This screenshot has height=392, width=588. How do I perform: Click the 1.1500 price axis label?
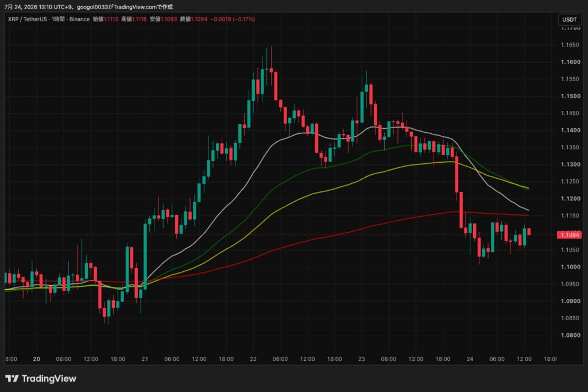[570, 96]
